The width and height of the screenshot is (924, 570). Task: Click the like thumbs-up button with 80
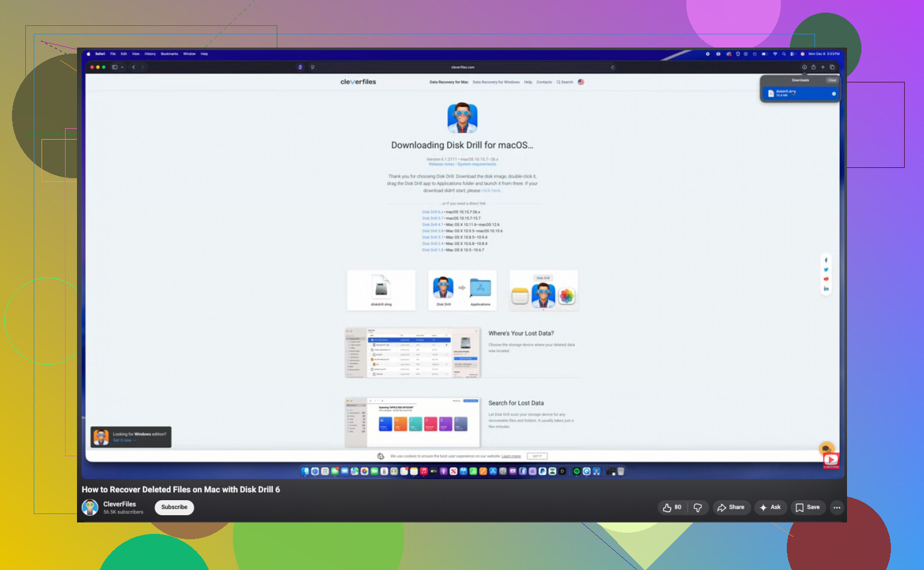tap(673, 507)
